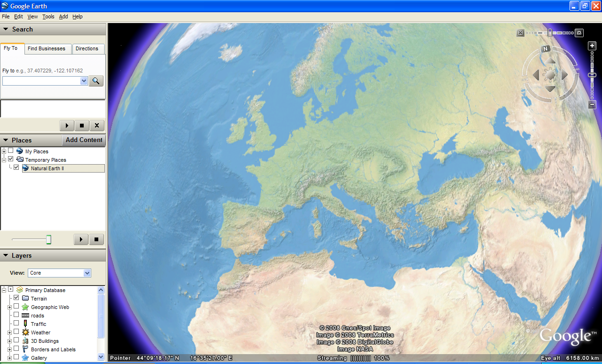Open the Edit menu
602x364 pixels.
[18, 16]
